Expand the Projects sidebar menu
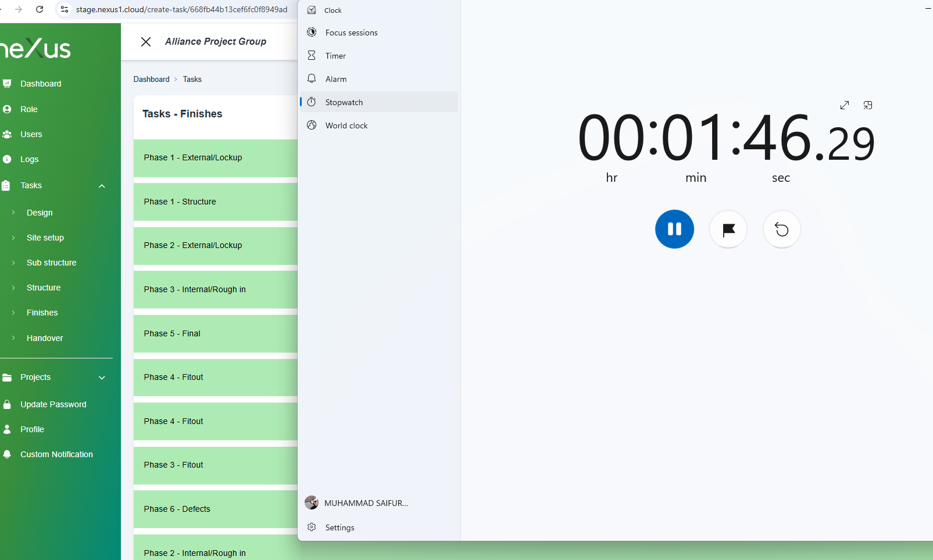 (x=102, y=378)
